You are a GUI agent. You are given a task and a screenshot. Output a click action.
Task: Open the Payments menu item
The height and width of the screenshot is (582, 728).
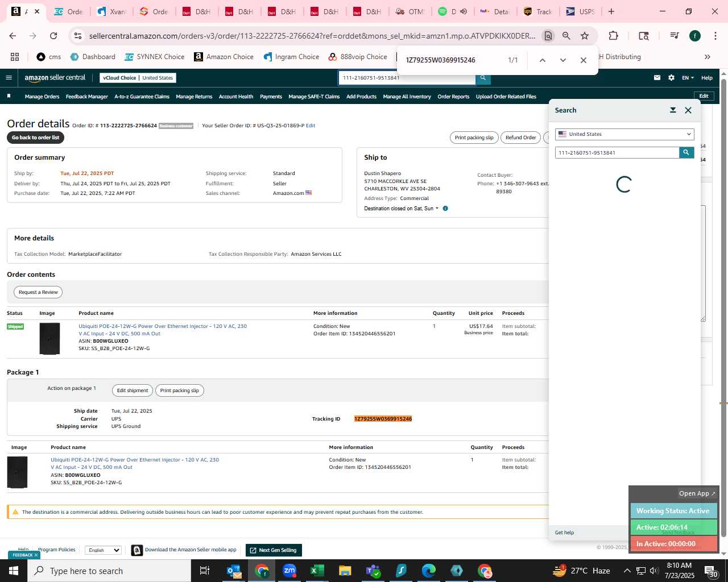pos(271,97)
